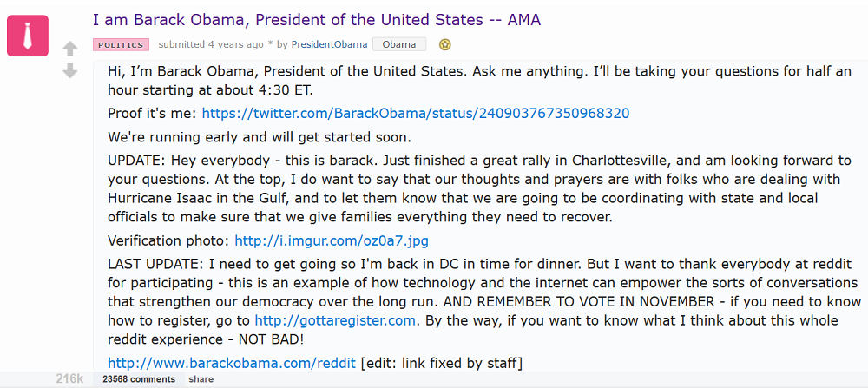Open the barackobama.com/reddit link
The height and width of the screenshot is (388, 868).
[x=232, y=362]
